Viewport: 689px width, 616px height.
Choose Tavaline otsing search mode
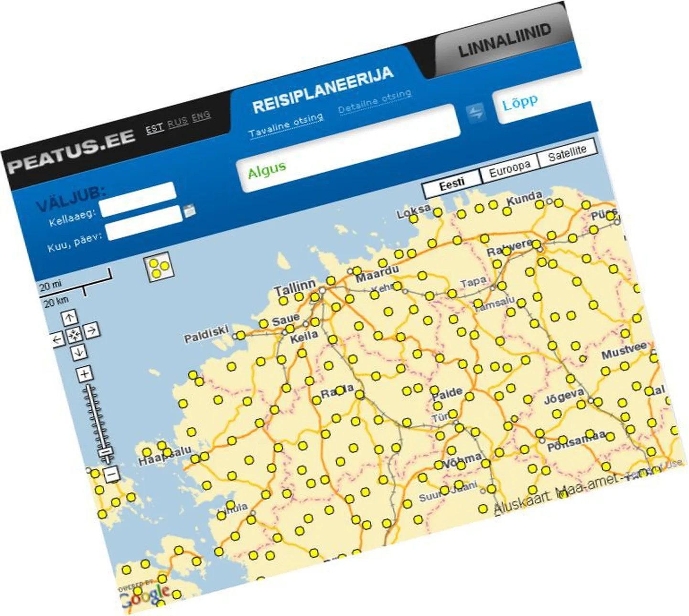[x=286, y=125]
